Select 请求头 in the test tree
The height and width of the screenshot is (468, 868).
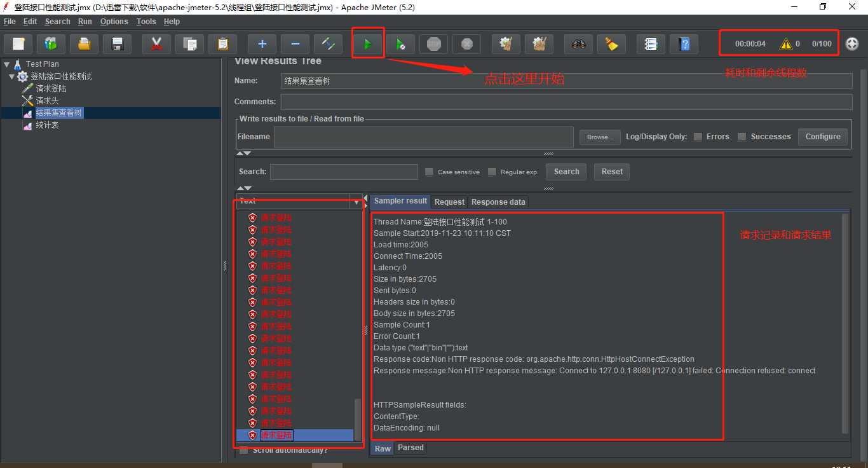[x=47, y=100]
